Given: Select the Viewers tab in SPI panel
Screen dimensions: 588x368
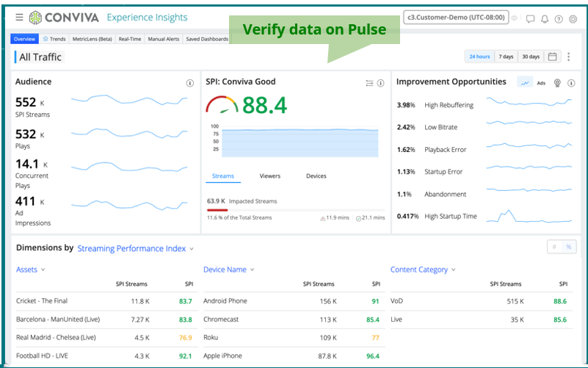Looking at the screenshot, I should point(269,176).
